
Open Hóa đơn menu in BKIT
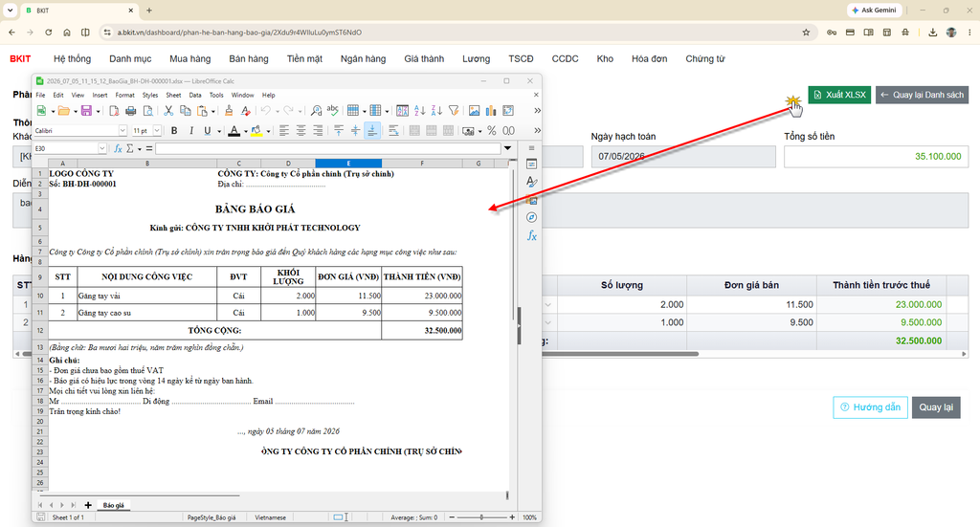click(650, 58)
